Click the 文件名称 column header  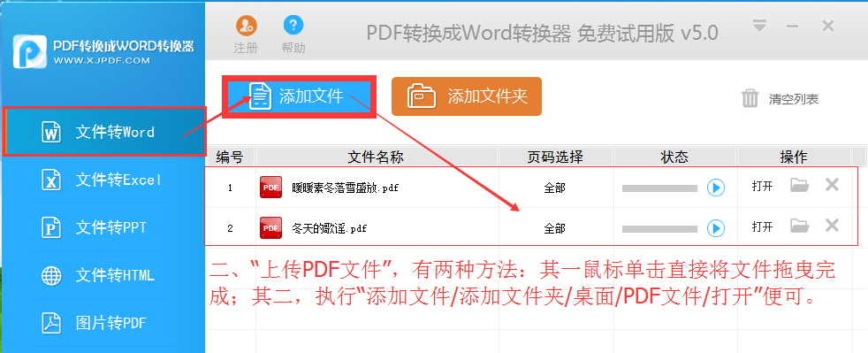tap(377, 157)
